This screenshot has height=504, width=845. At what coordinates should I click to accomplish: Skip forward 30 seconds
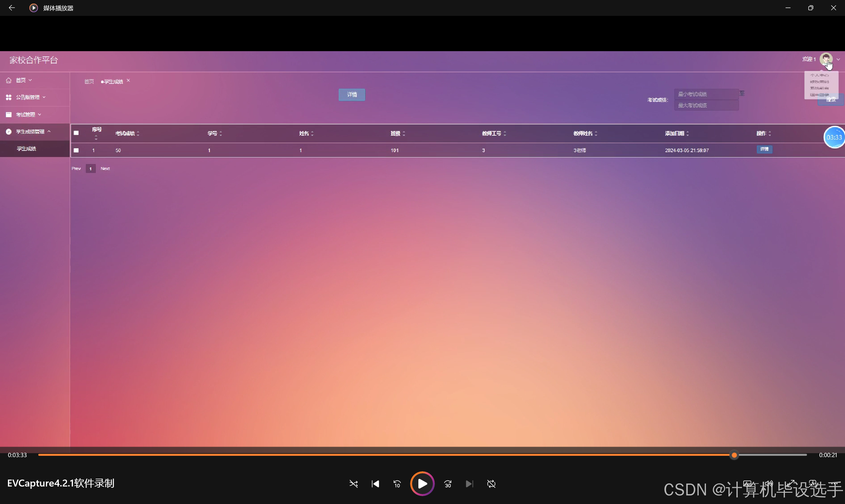click(448, 484)
